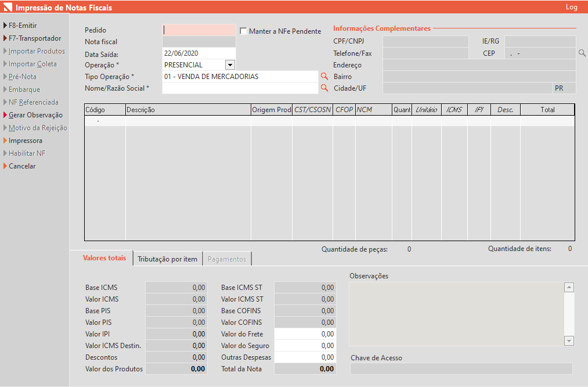The image size is (588, 387).
Task: Focus the Pedido input field
Action: (199, 30)
